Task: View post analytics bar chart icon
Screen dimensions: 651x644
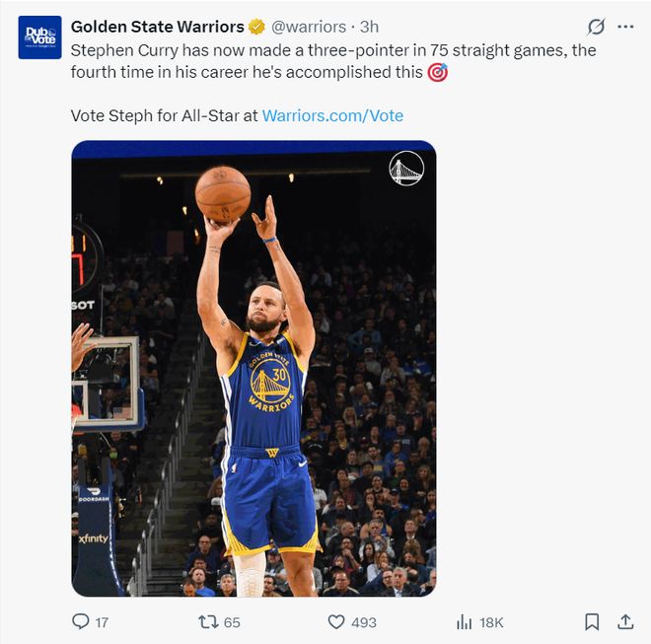Action: click(x=464, y=621)
